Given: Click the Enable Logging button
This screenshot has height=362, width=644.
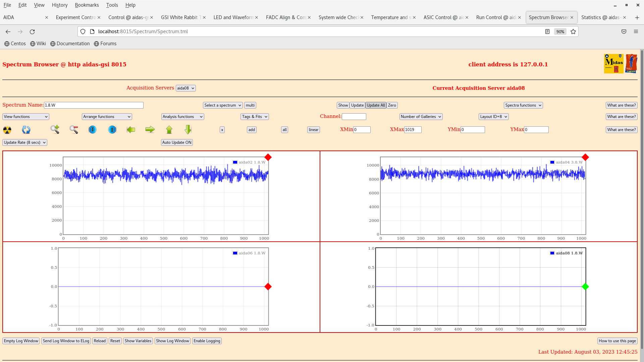Looking at the screenshot, I should pyautogui.click(x=207, y=341).
